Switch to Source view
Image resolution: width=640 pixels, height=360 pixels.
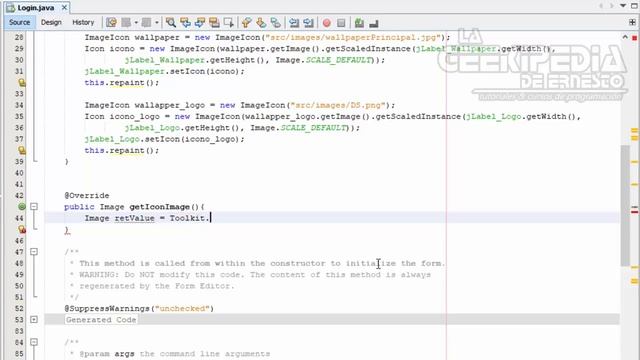click(20, 22)
